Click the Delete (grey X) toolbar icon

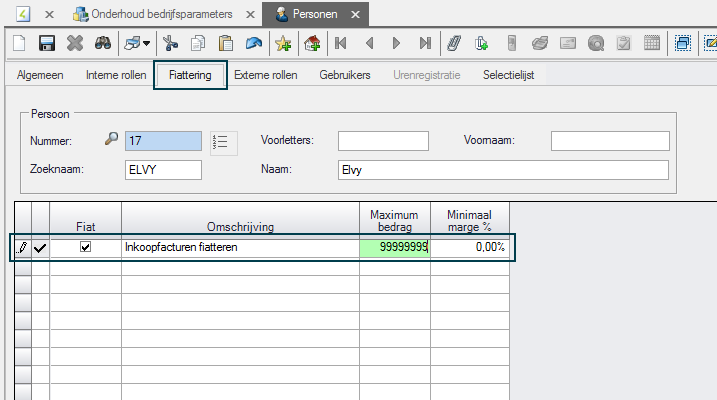tap(74, 43)
